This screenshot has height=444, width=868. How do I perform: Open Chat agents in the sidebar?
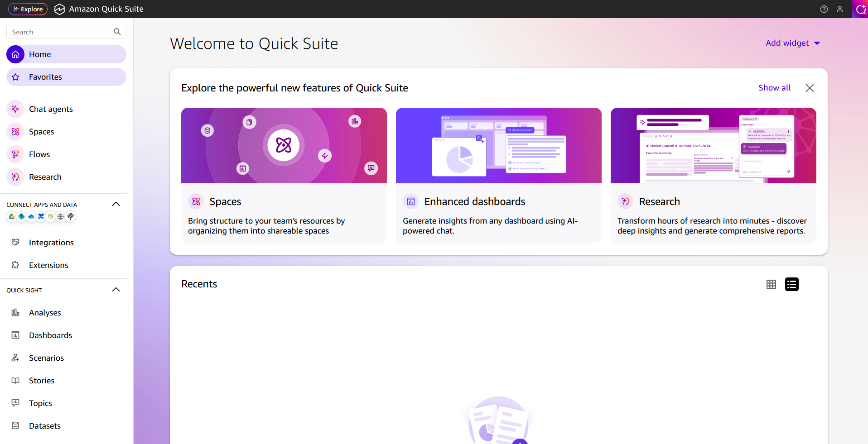pos(66,109)
